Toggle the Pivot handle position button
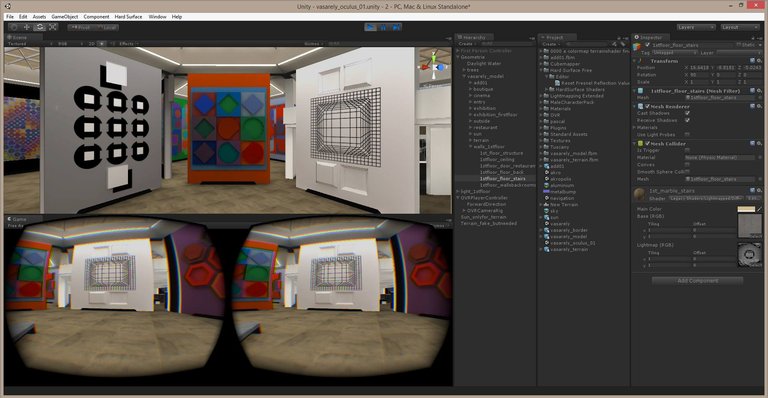768x398 pixels. [80, 27]
